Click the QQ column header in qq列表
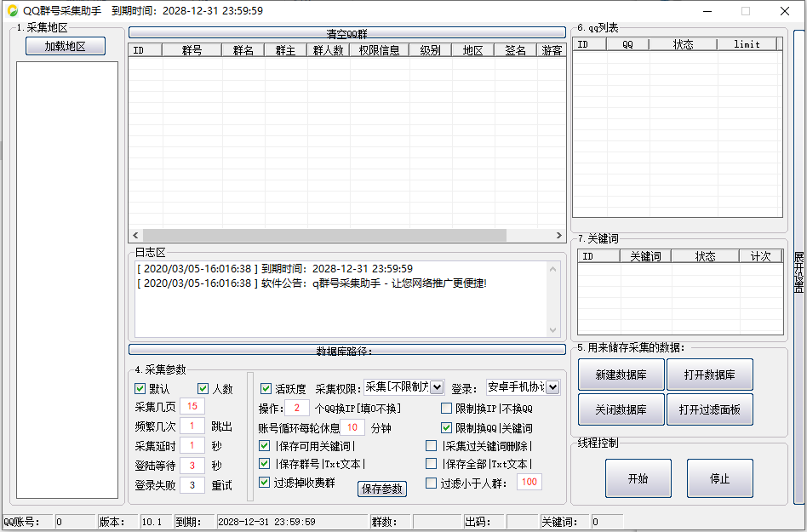The height and width of the screenshot is (532, 807). click(628, 44)
